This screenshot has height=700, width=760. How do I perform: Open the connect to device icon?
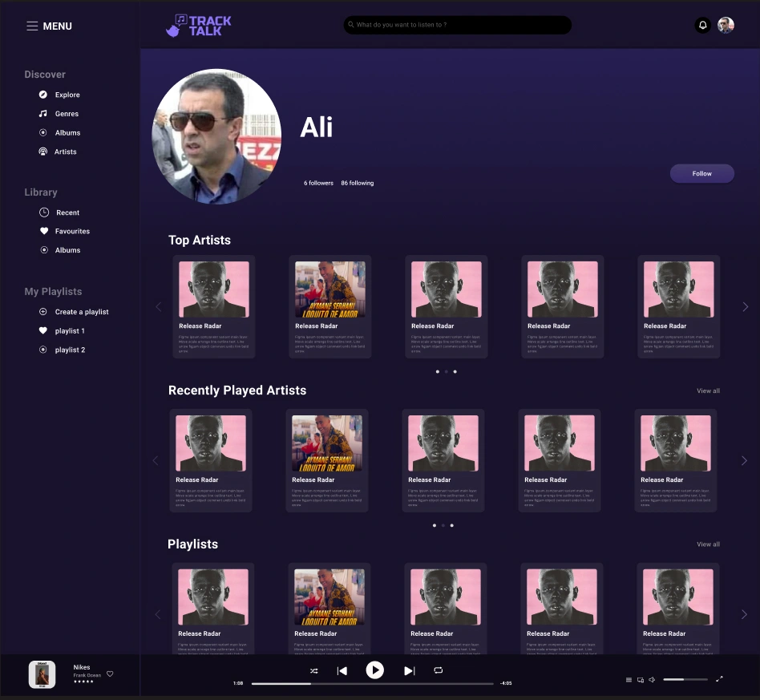(641, 680)
